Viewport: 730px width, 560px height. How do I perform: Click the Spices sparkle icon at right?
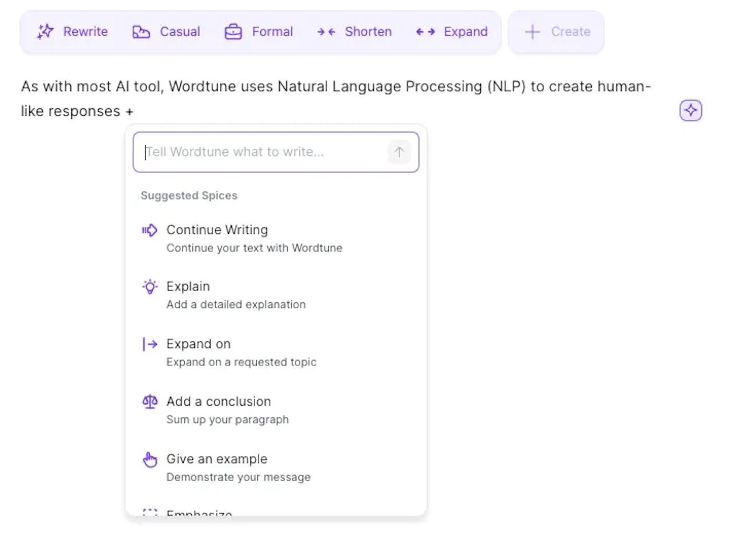(x=691, y=110)
